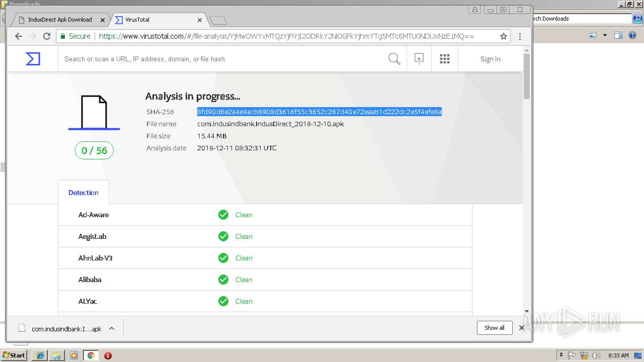Viewport: 644px width, 362px height.
Task: Open Chrome three-dot menu
Action: pyautogui.click(x=520, y=36)
